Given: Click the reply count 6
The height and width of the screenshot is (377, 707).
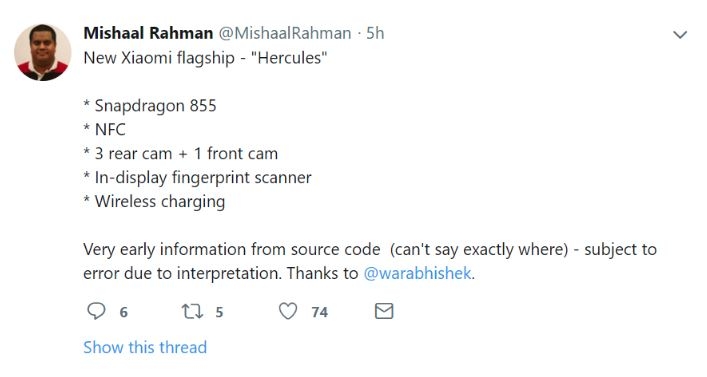Looking at the screenshot, I should (x=124, y=312).
